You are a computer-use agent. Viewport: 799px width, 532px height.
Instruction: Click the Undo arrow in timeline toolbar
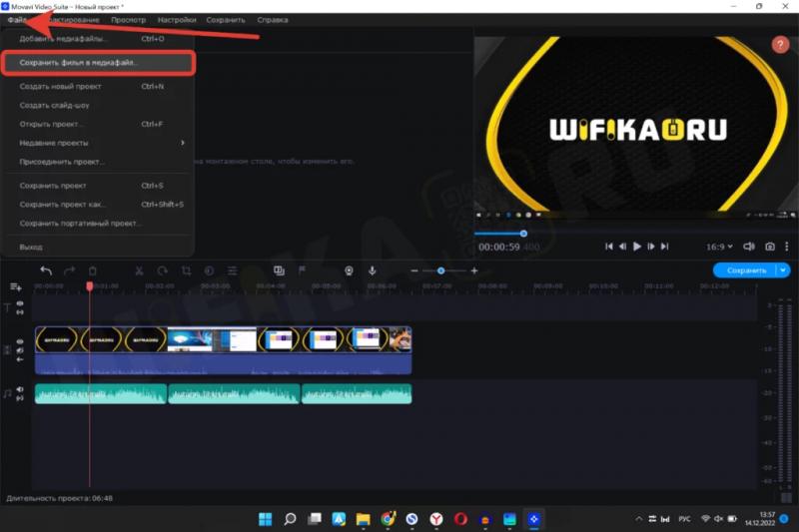tap(46, 270)
